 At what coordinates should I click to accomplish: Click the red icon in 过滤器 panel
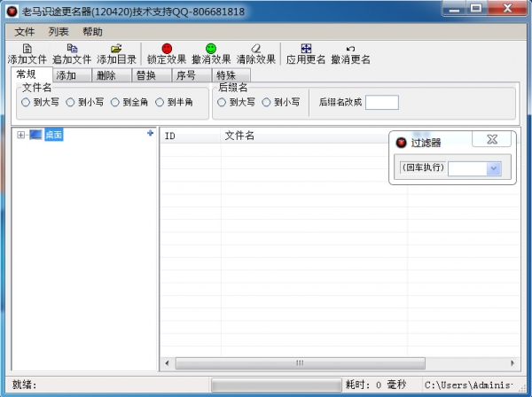401,143
